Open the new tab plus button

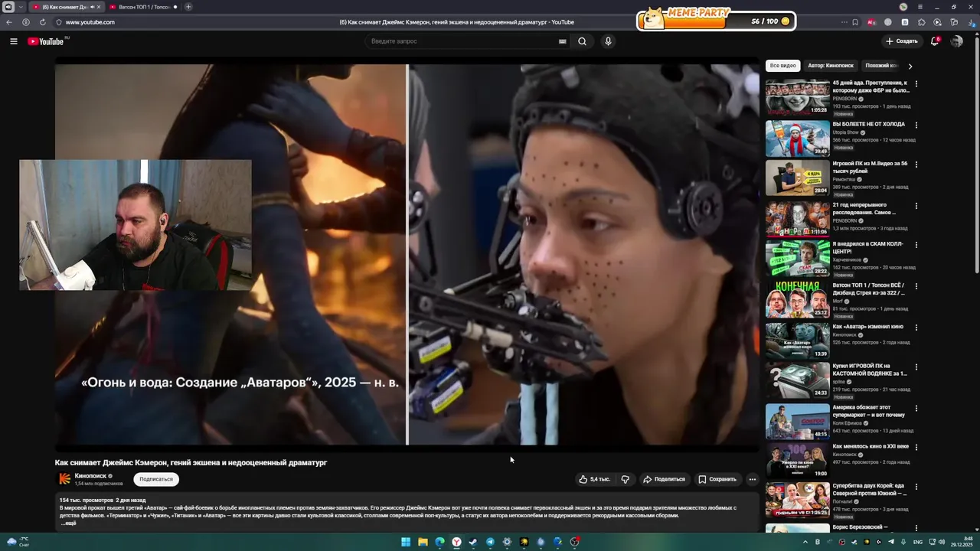188,7
